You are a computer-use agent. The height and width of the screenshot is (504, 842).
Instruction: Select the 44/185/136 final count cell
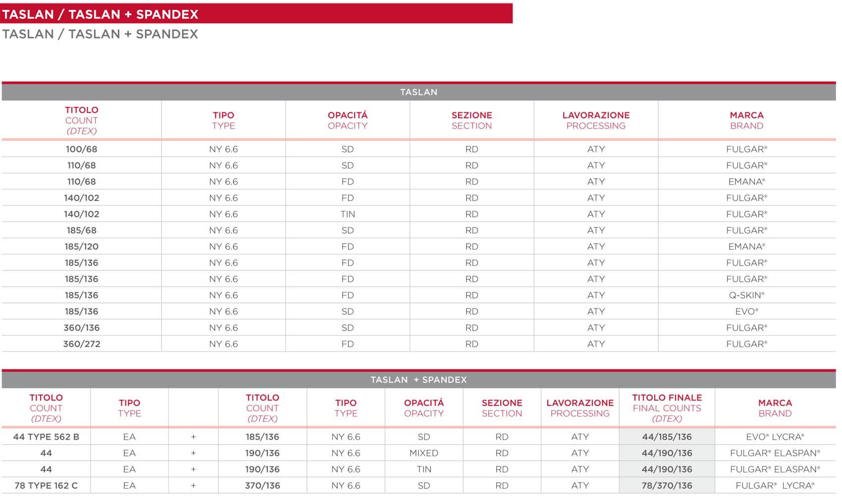coord(667,437)
